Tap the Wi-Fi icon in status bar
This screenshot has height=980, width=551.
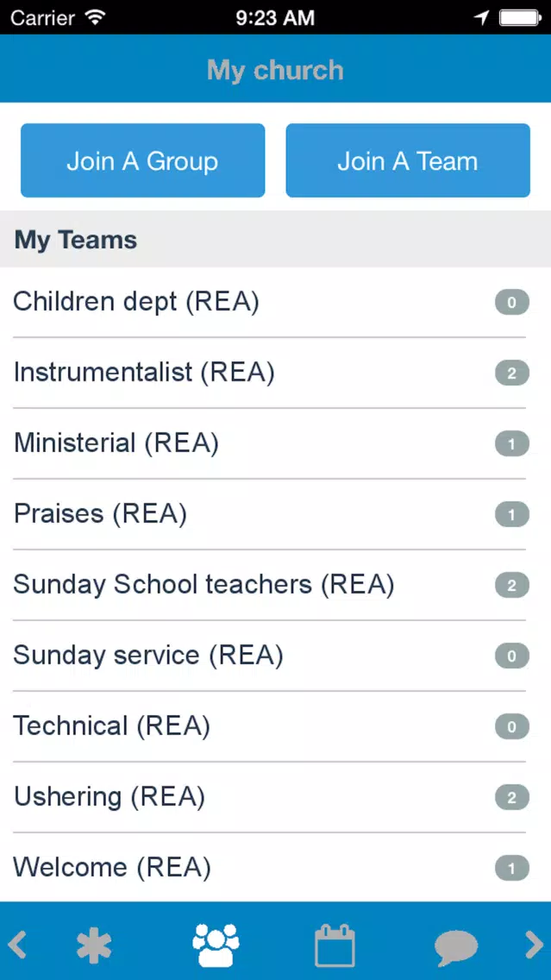click(x=95, y=17)
